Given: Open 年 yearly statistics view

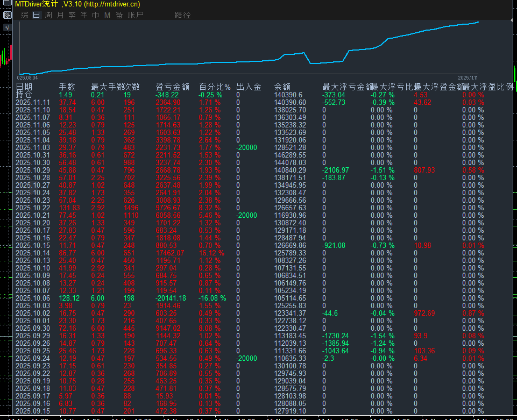Looking at the screenshot, I should point(83,15).
